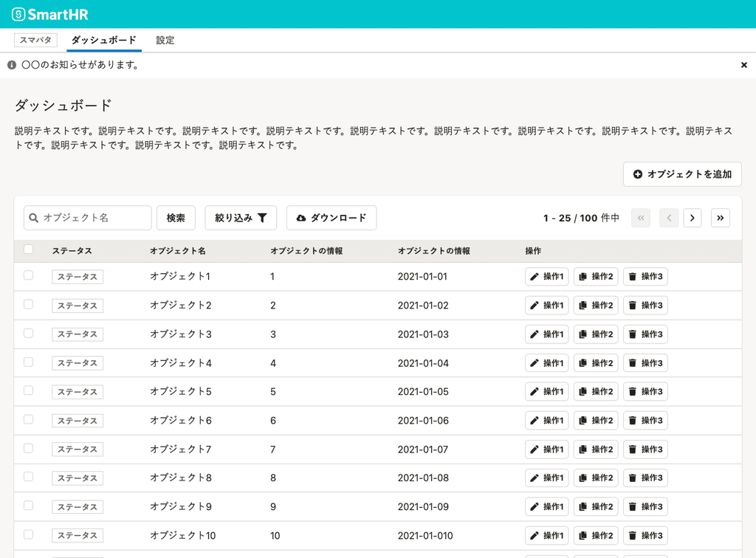
Task: Check the select-all checkbox in the table header
Action: [28, 249]
